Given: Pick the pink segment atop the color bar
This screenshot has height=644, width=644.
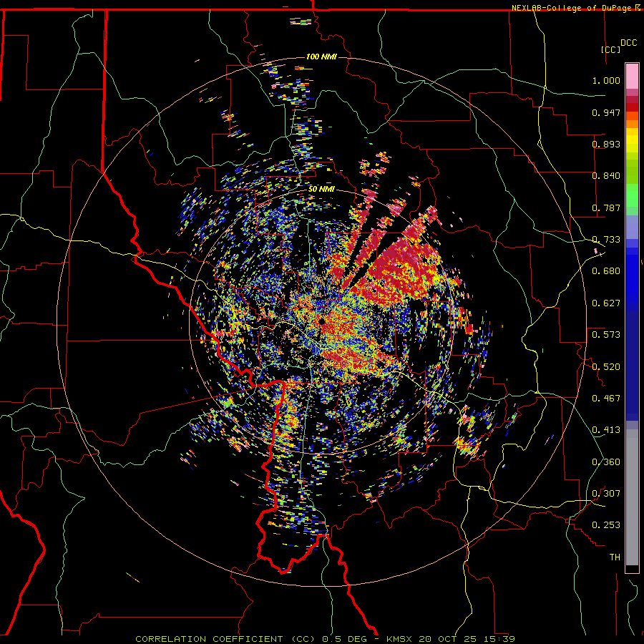Looking at the screenshot, I should pos(632,77).
